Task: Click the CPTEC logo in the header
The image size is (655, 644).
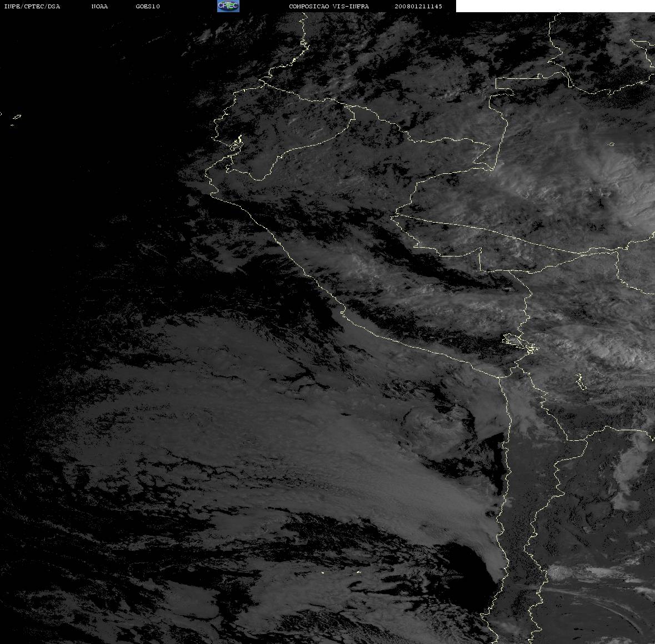Action: coord(228,6)
